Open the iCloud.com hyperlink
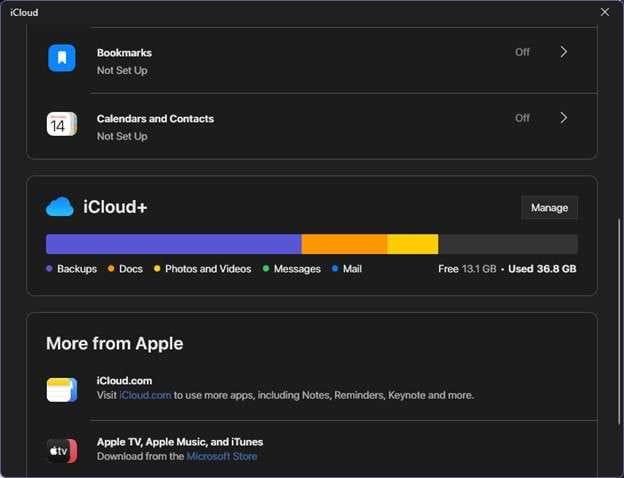This screenshot has height=478, width=624. (145, 395)
